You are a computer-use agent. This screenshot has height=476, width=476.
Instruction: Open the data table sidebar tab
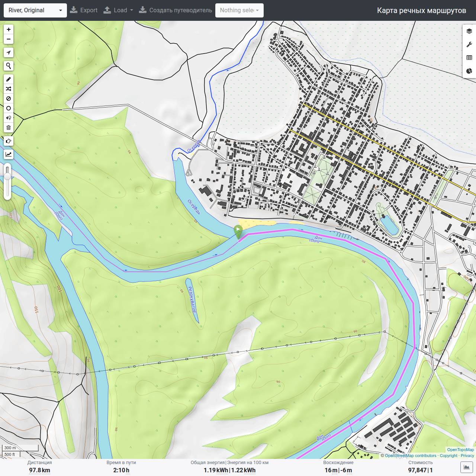point(469,58)
